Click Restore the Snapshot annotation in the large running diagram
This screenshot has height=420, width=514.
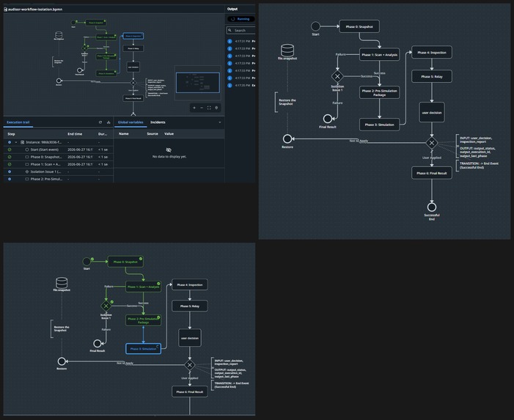click(62, 328)
